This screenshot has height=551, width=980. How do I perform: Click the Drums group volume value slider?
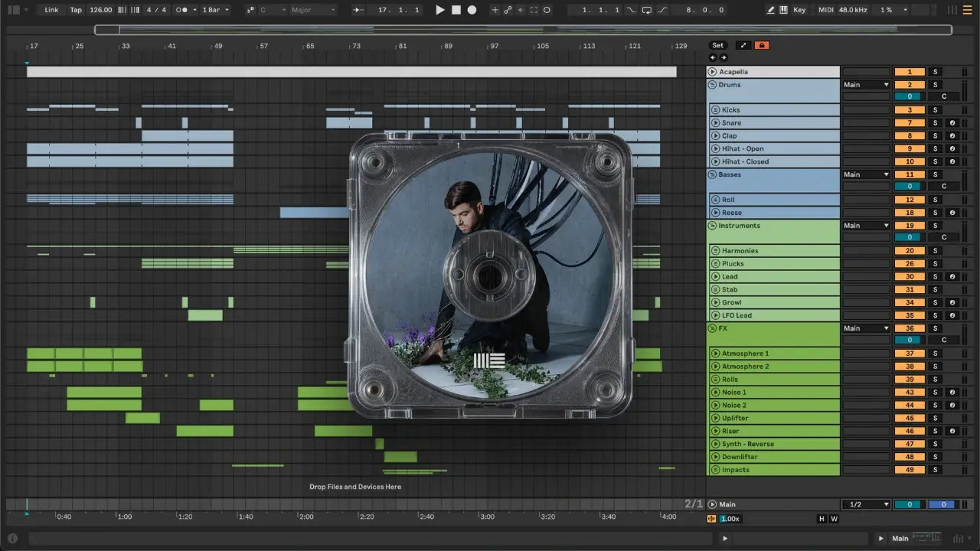pyautogui.click(x=910, y=97)
